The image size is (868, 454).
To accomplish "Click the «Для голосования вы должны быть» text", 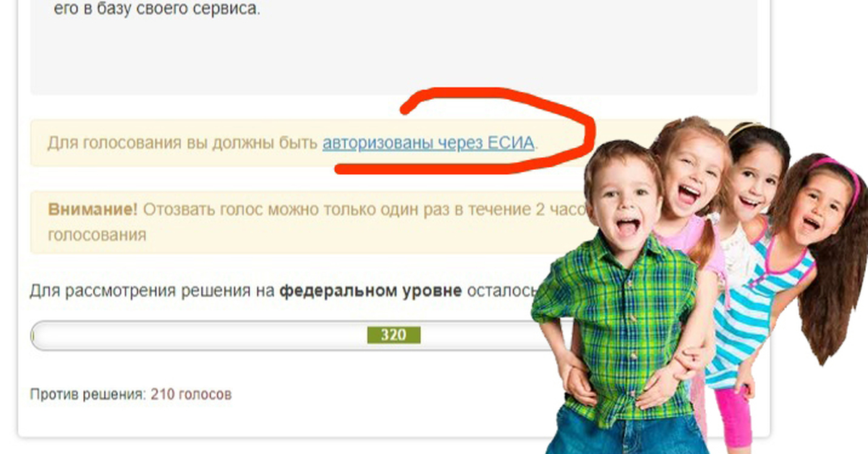I will [183, 142].
